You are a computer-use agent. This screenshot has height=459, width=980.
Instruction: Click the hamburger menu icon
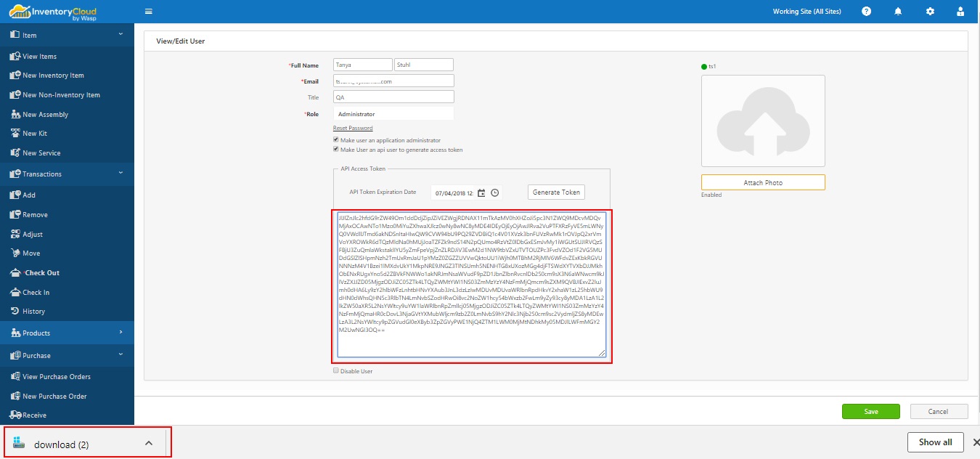pos(149,12)
